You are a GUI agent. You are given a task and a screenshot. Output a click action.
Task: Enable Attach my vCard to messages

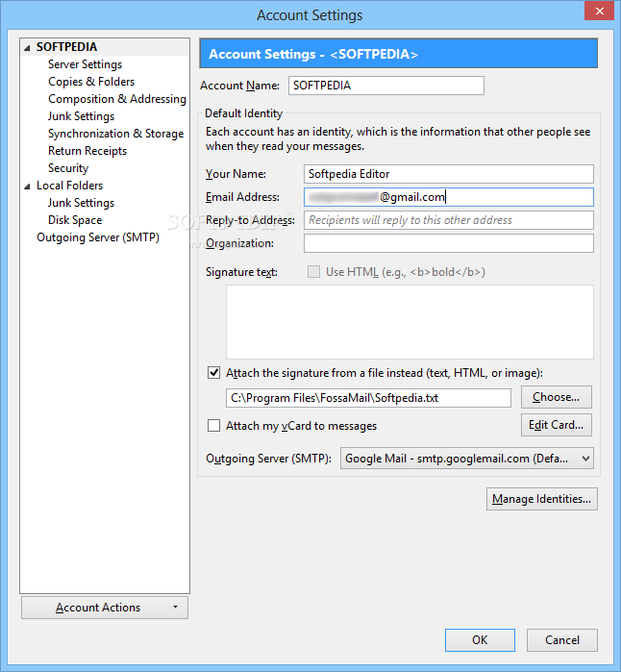point(213,426)
